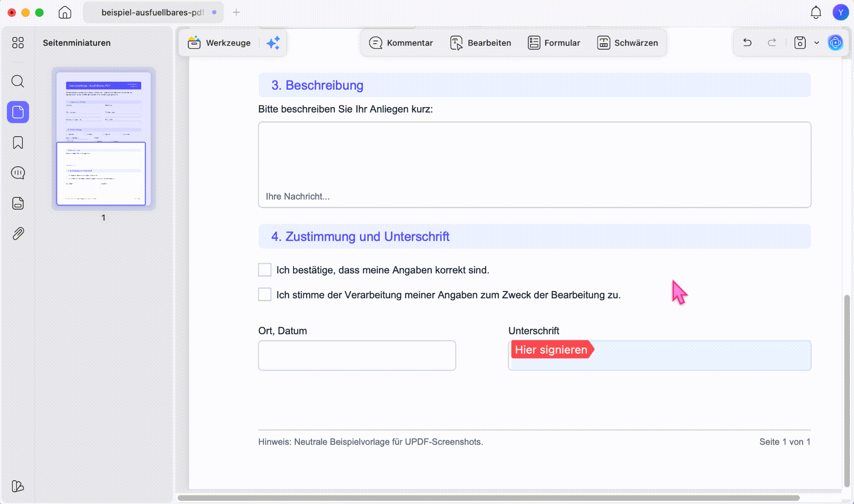Click the 'Ihre Nachricht...' description text field
Viewport: 854px width, 504px height.
[535, 165]
